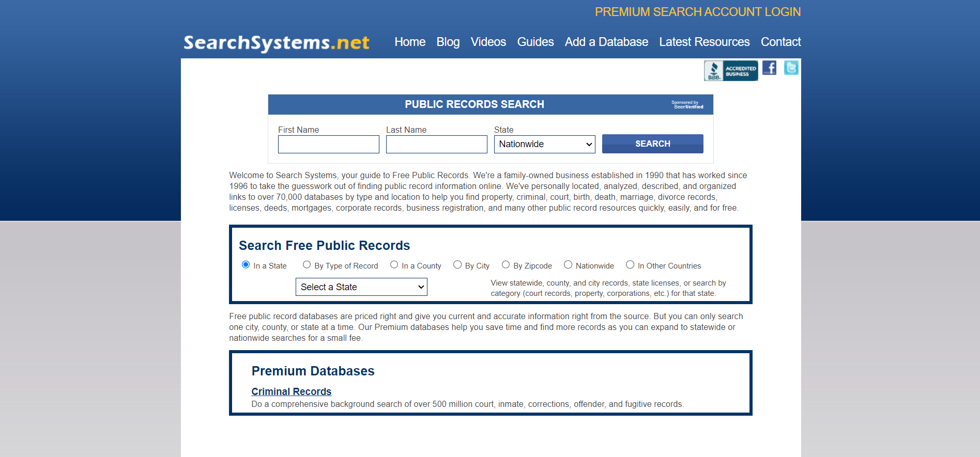Click the BeenVerified sponsor logo
Viewport: 980px width, 457px height.
point(687,105)
